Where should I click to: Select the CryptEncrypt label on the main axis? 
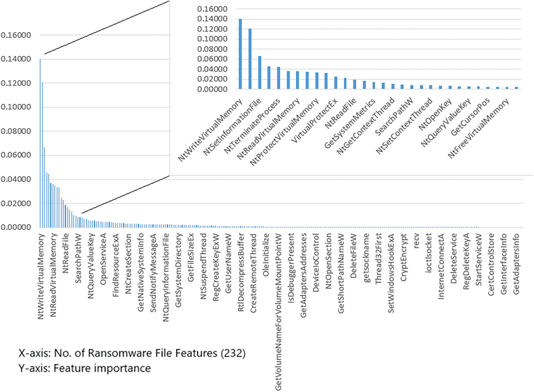pyautogui.click(x=404, y=257)
